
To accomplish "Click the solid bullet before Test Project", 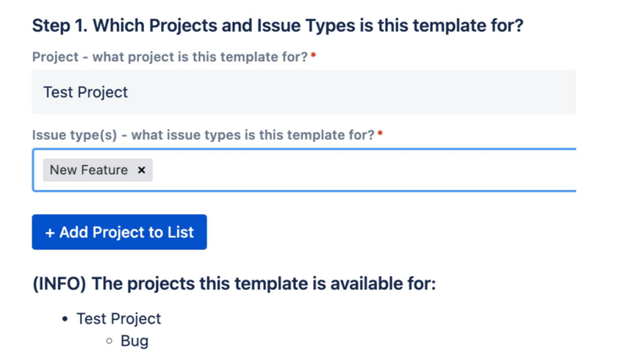I will (65, 319).
